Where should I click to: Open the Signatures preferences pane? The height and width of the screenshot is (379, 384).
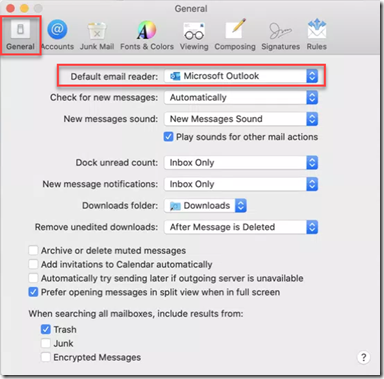pos(280,35)
